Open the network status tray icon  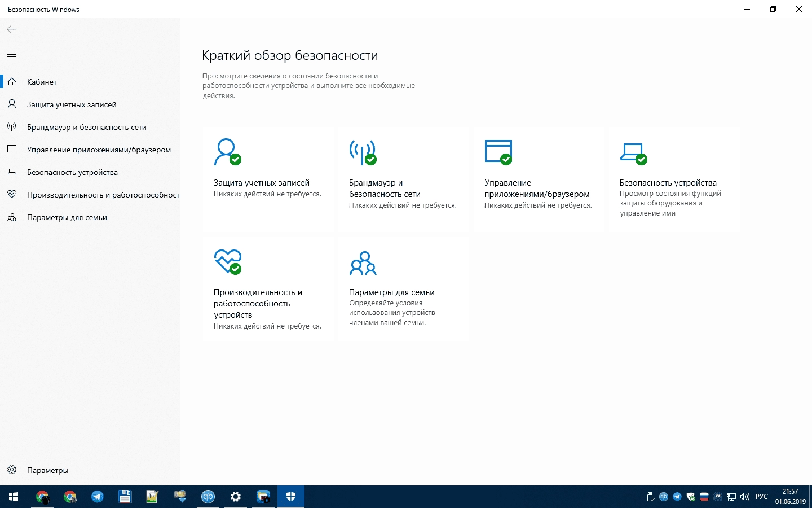coord(731,497)
